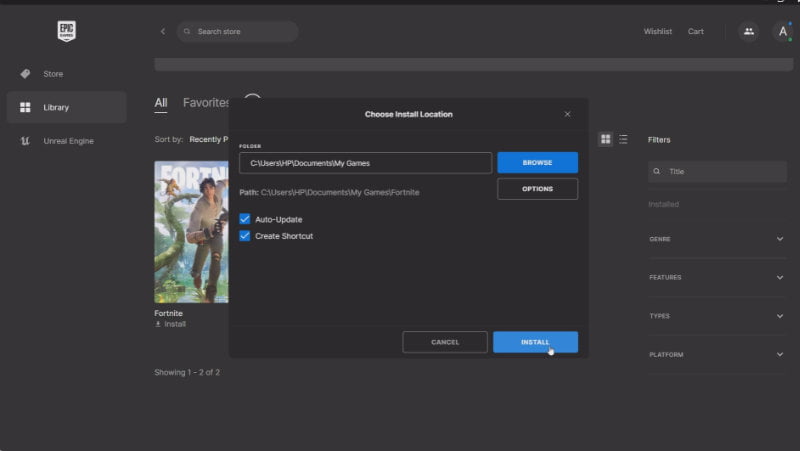Open Unreal Engine in sidebar

click(x=66, y=141)
